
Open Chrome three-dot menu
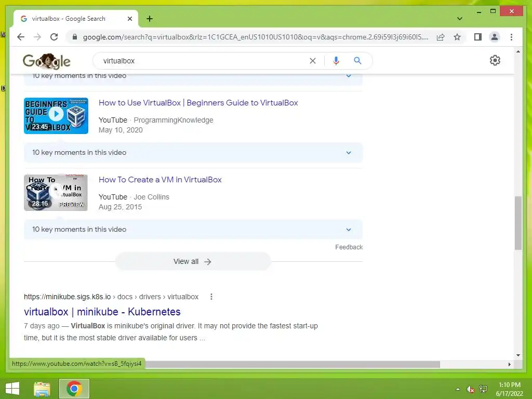coord(511,37)
